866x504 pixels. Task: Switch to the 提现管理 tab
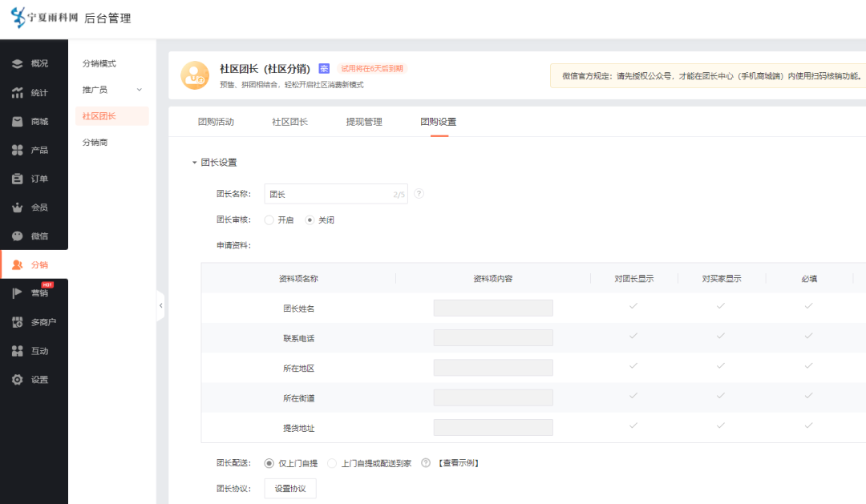tap(364, 122)
